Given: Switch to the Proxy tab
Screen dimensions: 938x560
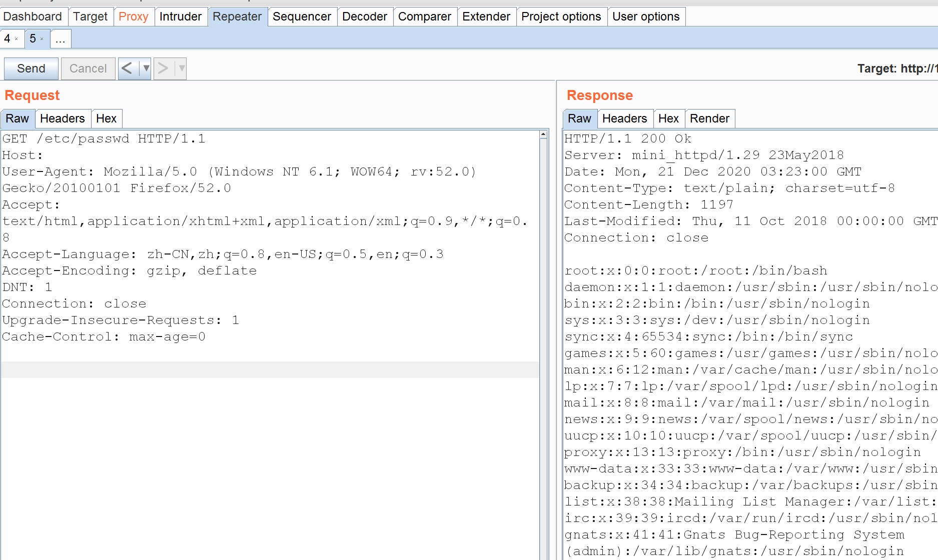Looking at the screenshot, I should point(134,16).
